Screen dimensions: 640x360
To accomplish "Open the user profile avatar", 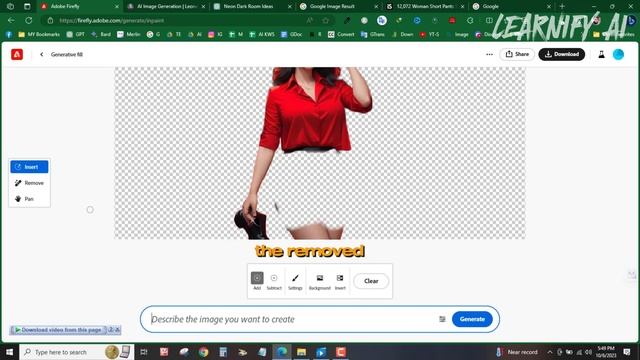I will [618, 54].
